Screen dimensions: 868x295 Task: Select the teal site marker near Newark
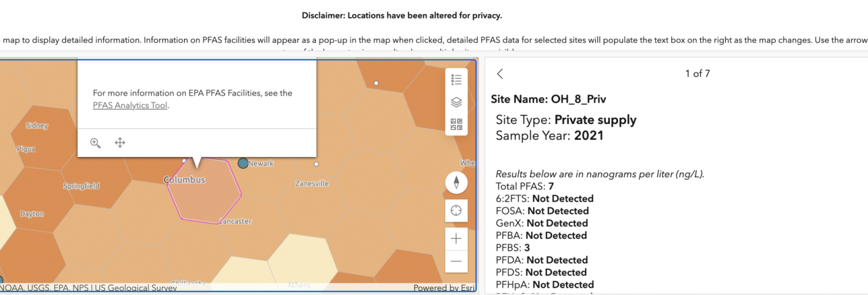click(243, 163)
